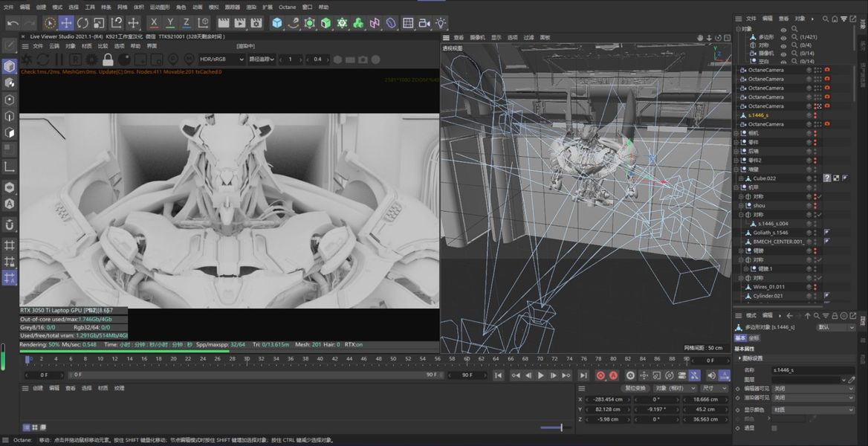
Task: Open the 尺寸 dropdown in coordinates
Action: [x=713, y=388]
